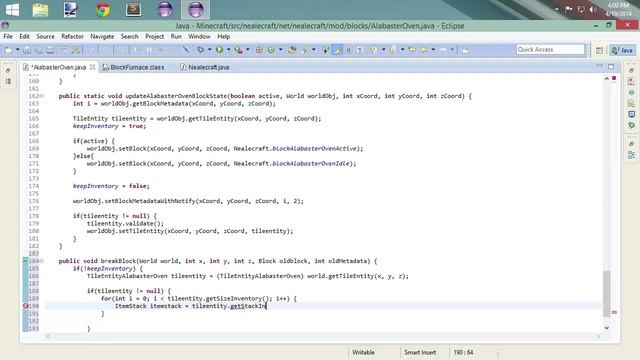Click the top icon in right sidebar
Screen dimensions: 640x360
coord(631,70)
